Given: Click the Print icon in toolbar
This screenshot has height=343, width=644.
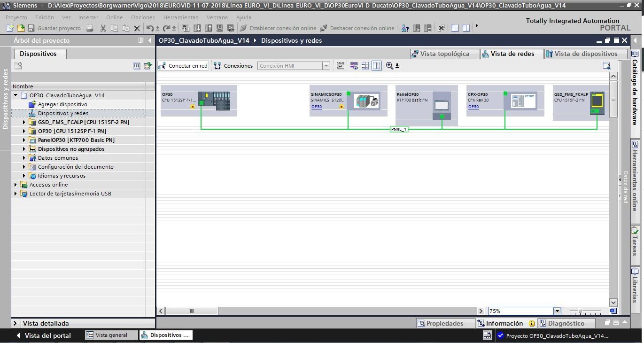Looking at the screenshot, I should [89, 28].
